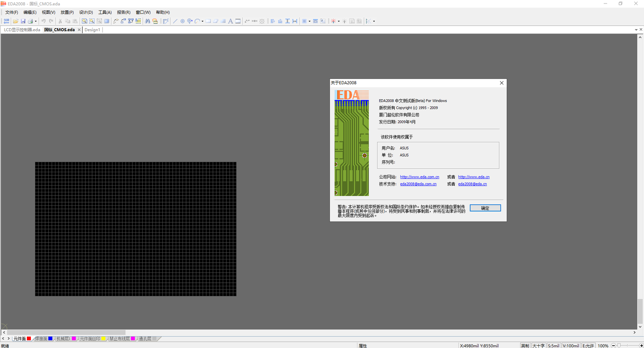
Task: Click the zoom-to-selection dashed magnifier icon
Action: pyautogui.click(x=92, y=21)
